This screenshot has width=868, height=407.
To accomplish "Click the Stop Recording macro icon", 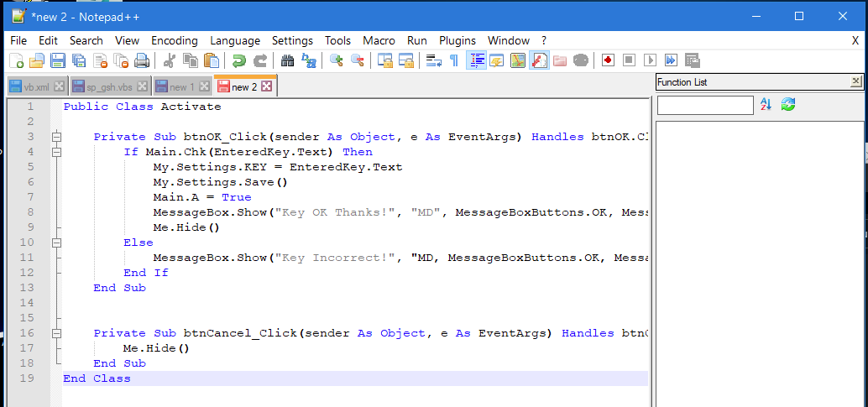I will 629,60.
